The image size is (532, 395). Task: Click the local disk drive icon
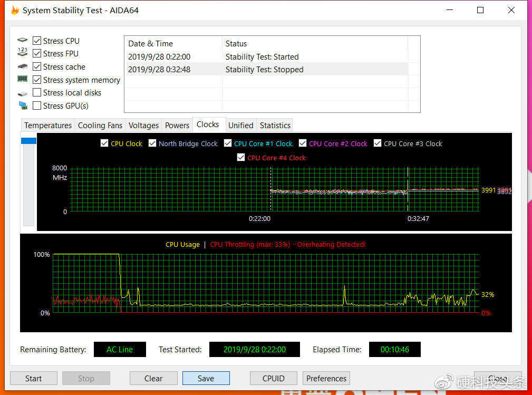pos(22,93)
